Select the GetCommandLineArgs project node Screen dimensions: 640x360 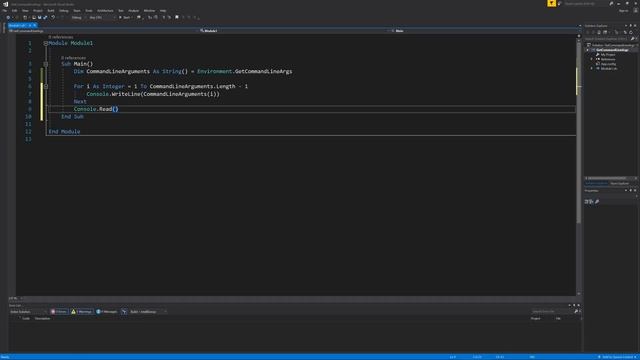click(612, 50)
